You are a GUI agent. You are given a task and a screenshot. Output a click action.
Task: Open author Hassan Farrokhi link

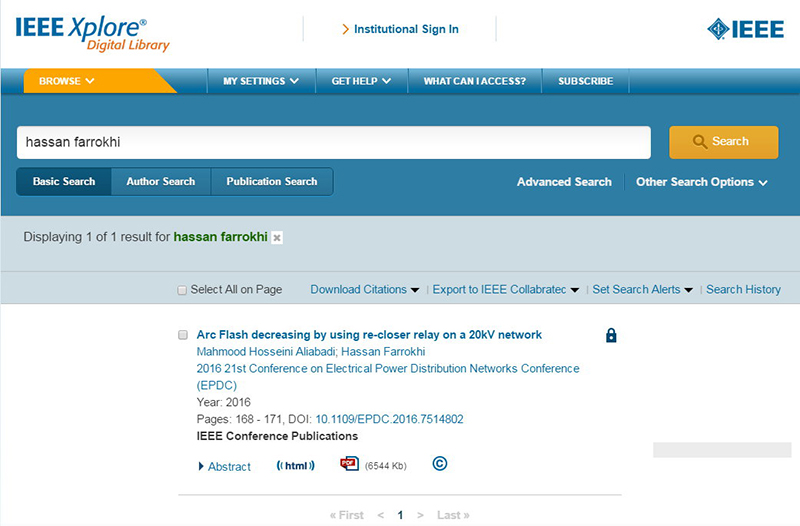point(383,352)
